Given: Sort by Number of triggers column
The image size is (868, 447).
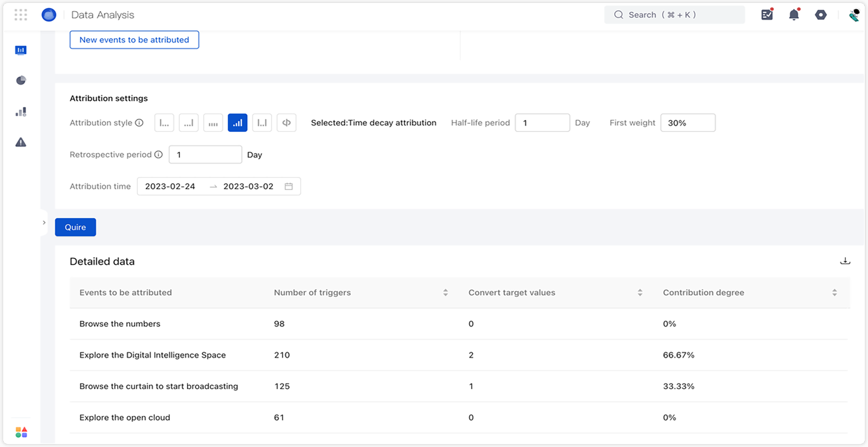Looking at the screenshot, I should 445,293.
